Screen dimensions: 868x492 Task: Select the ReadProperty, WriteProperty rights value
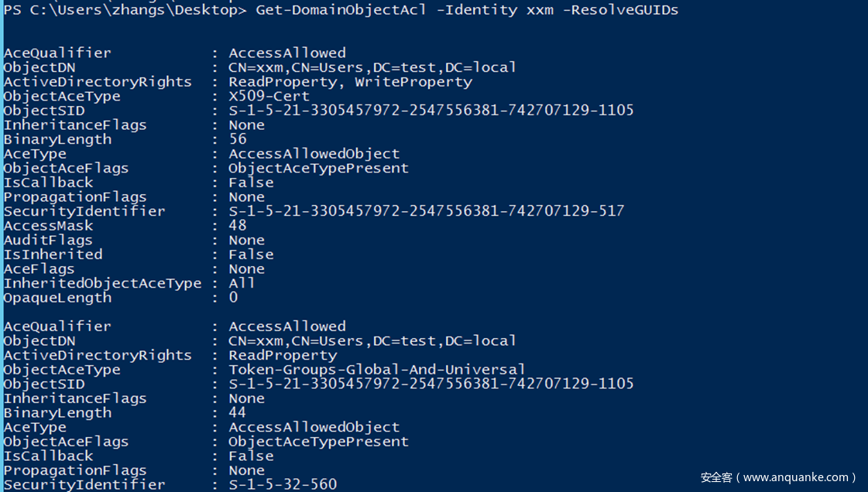[350, 82]
